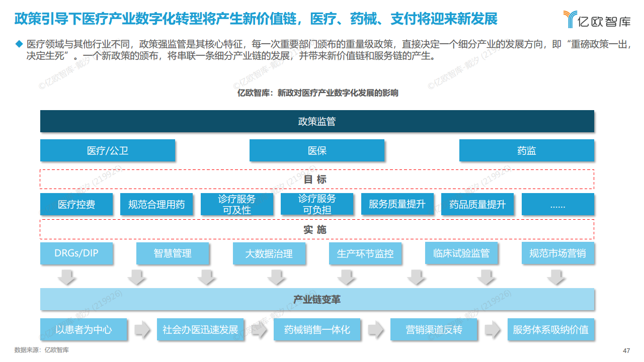Select the 服务质量提升 box

pyautogui.click(x=397, y=204)
